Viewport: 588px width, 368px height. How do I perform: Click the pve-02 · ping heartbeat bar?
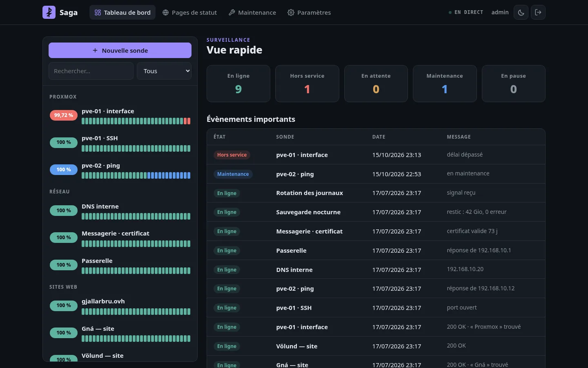pyautogui.click(x=136, y=175)
